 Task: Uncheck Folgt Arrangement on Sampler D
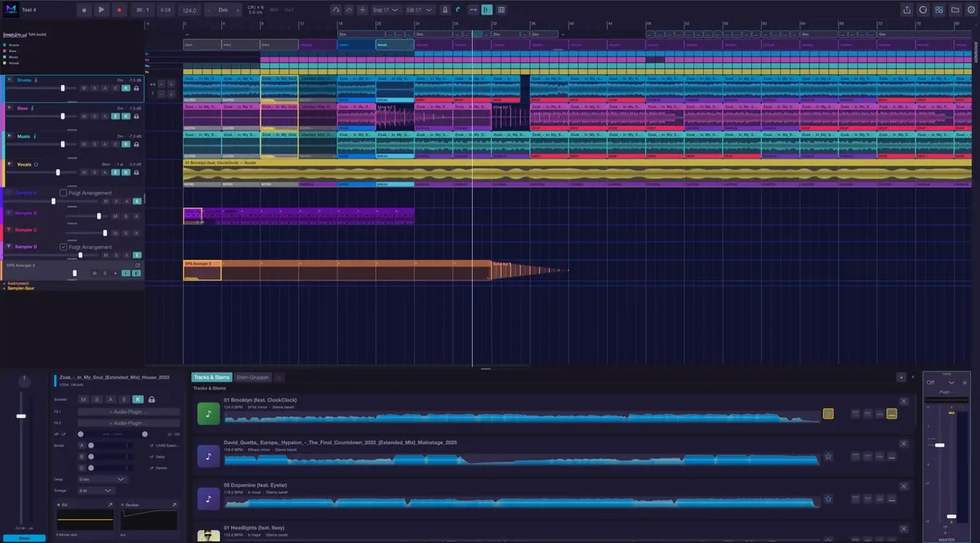click(64, 247)
